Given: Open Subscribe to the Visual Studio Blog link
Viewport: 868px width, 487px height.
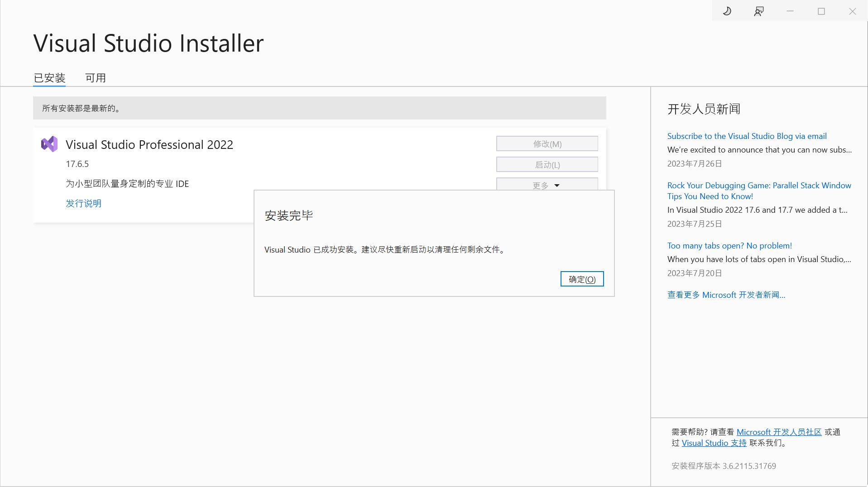Looking at the screenshot, I should pyautogui.click(x=747, y=136).
